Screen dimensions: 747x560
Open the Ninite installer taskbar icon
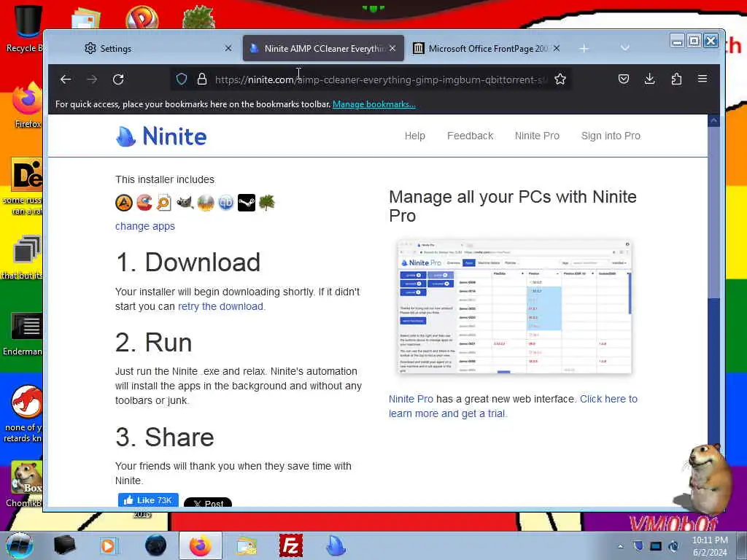tap(336, 545)
